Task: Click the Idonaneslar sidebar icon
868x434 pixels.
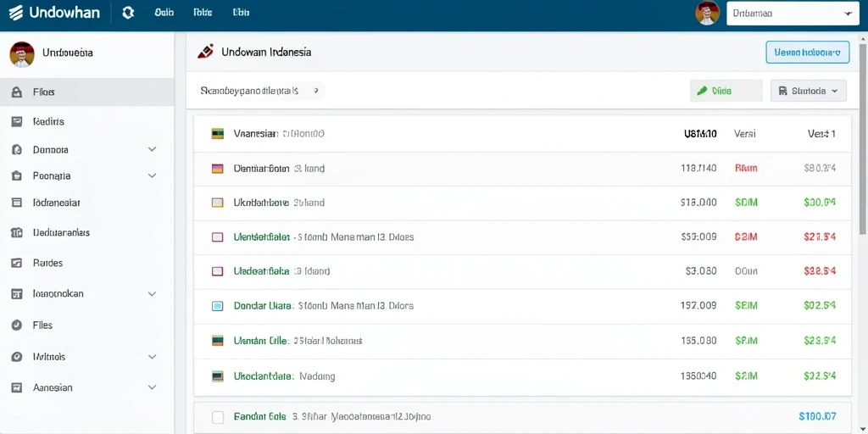Action: tap(17, 203)
